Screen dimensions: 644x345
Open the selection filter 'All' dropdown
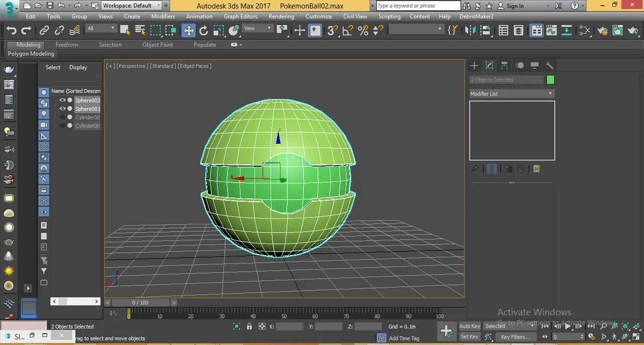coord(101,29)
